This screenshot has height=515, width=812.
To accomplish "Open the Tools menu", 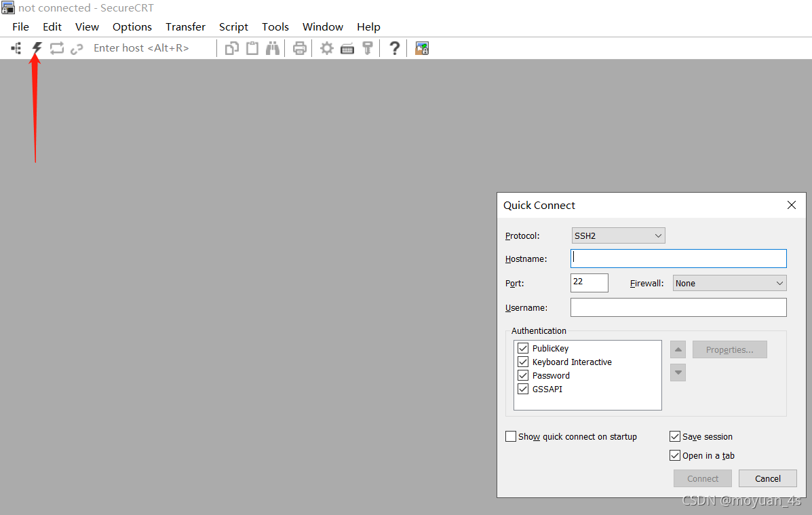I will [x=275, y=27].
